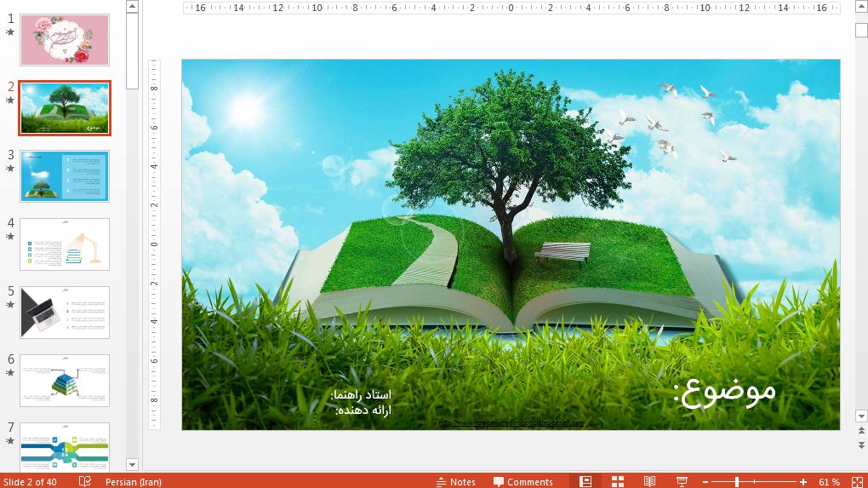Select slide 3 thumbnail with blue background
This screenshot has width=868, height=488.
click(65, 176)
